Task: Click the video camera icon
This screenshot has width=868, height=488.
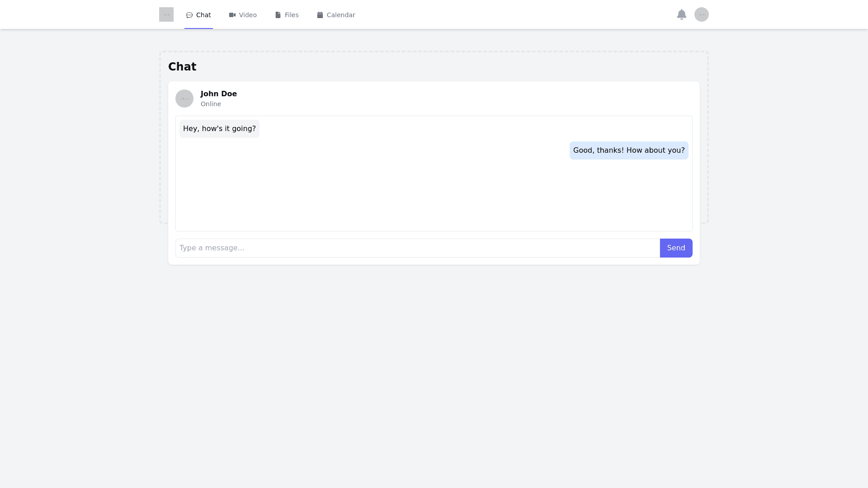Action: [232, 15]
